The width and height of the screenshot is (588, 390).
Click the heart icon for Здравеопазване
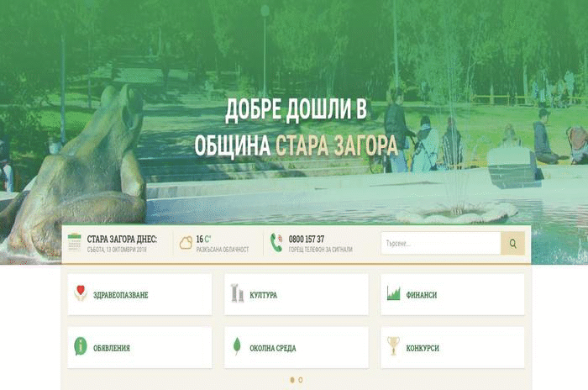point(81,293)
